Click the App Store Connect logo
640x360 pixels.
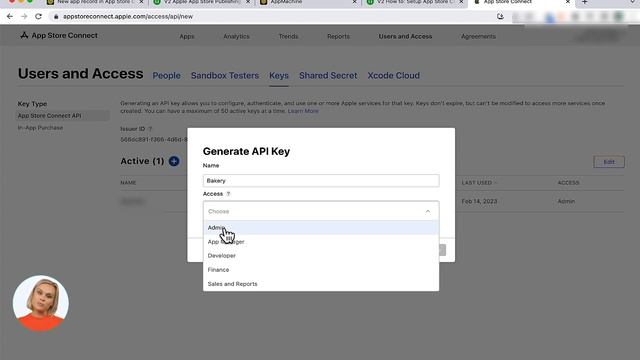pos(59,36)
